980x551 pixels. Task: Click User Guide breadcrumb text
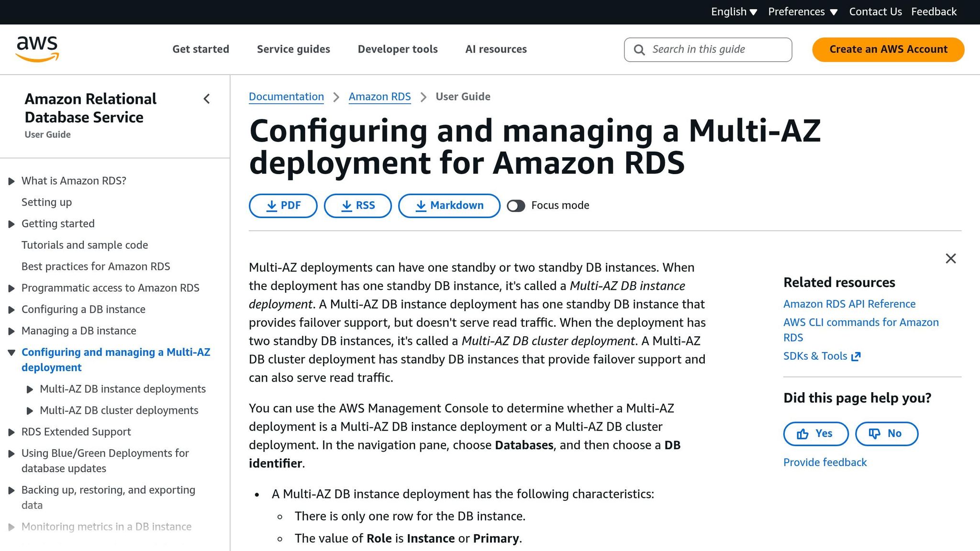463,97
